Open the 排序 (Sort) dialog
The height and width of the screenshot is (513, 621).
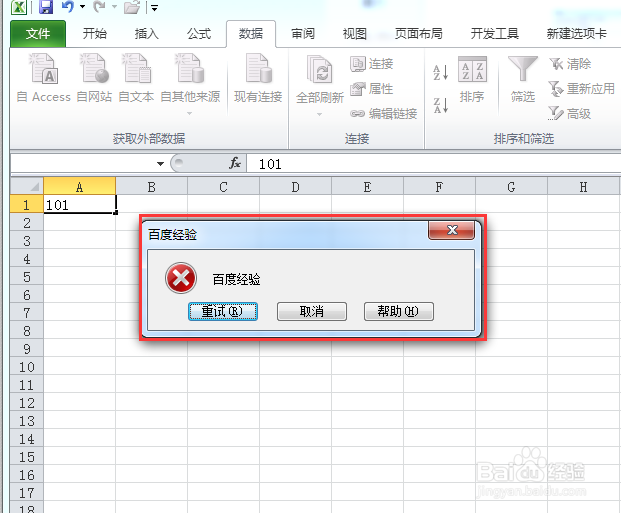[472, 79]
